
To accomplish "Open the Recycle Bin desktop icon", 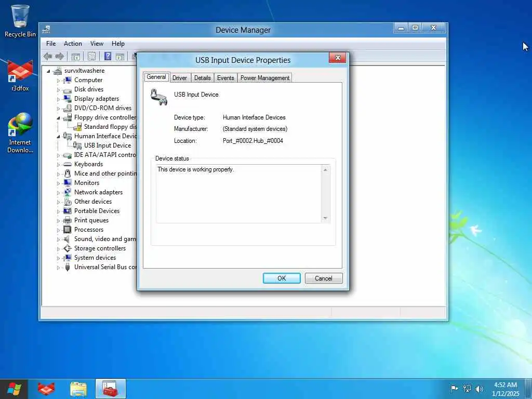I will click(20, 21).
